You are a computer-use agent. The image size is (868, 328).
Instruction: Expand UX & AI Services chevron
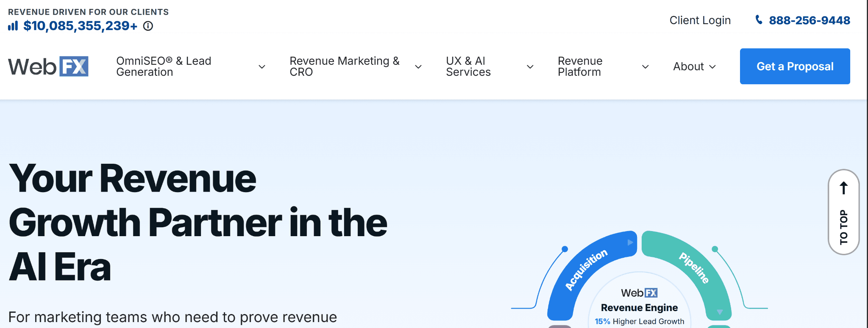pyautogui.click(x=530, y=67)
